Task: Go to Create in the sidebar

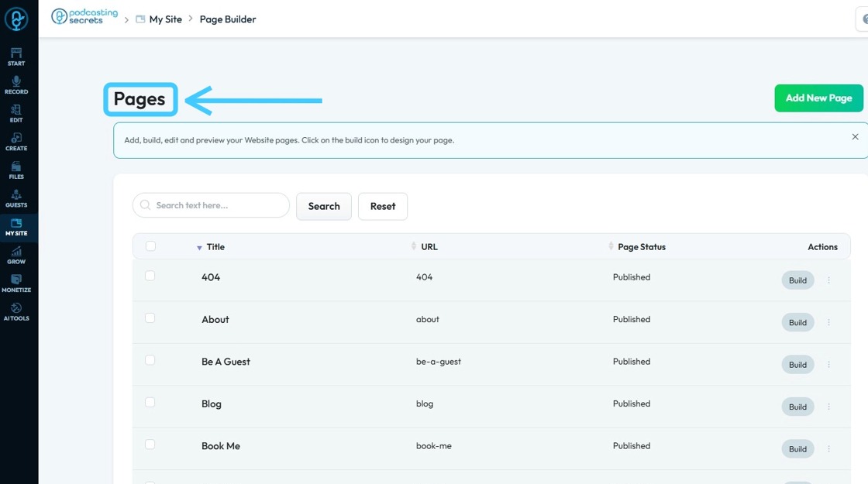Action: 16,142
